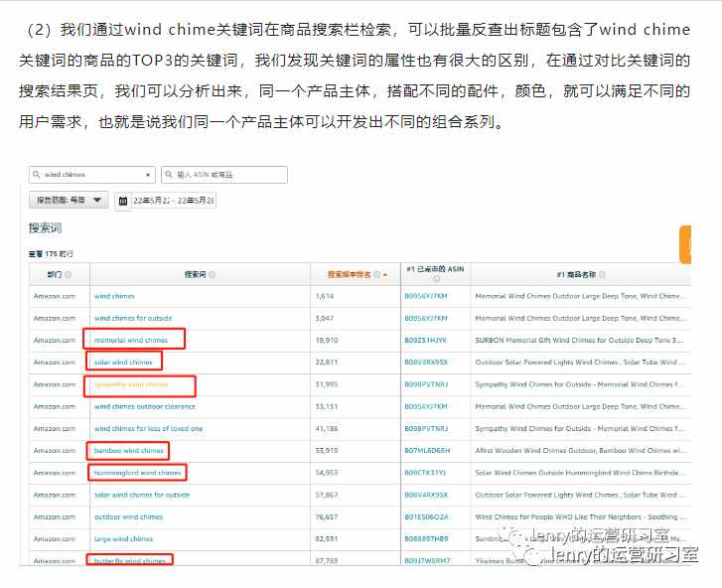Select rank value 31,995
This screenshot has height=588, width=722.
click(x=327, y=384)
